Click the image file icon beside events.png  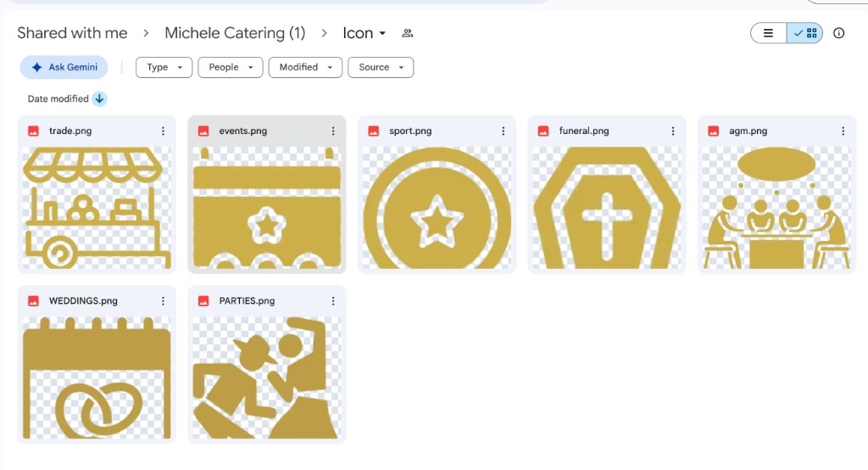coord(203,131)
